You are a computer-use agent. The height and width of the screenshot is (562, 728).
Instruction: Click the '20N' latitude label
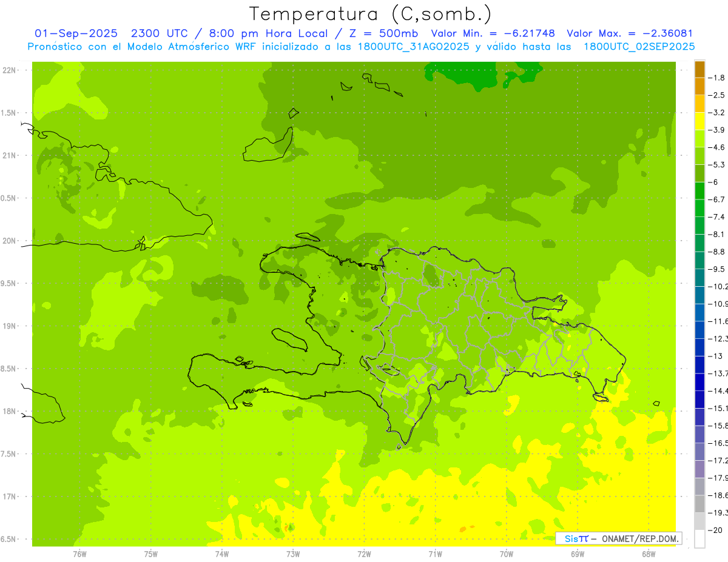click(8, 241)
